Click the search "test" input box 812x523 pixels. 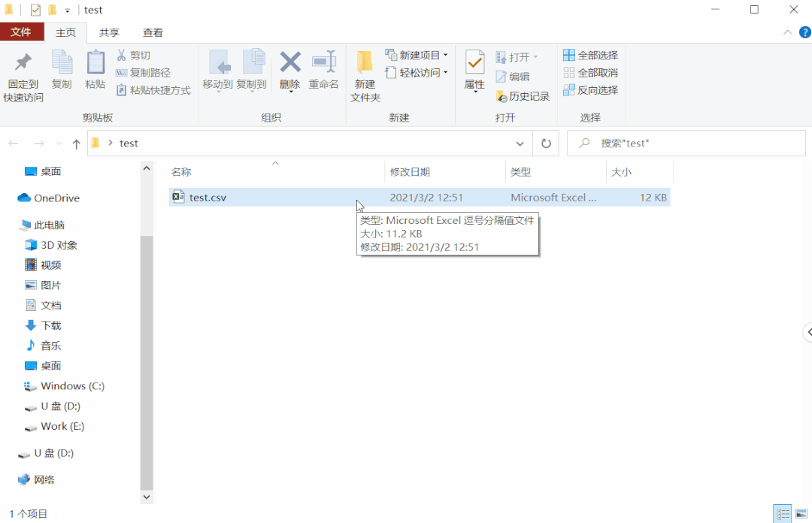(x=686, y=144)
